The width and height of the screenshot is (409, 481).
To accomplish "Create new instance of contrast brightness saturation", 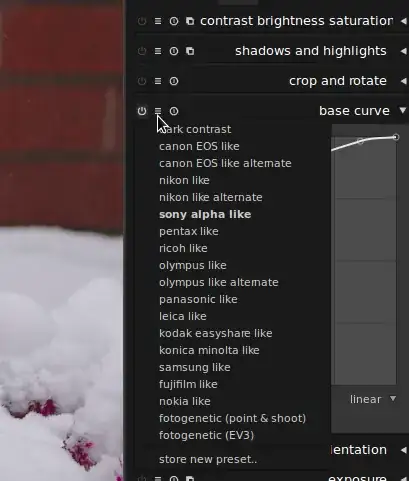I will [190, 21].
